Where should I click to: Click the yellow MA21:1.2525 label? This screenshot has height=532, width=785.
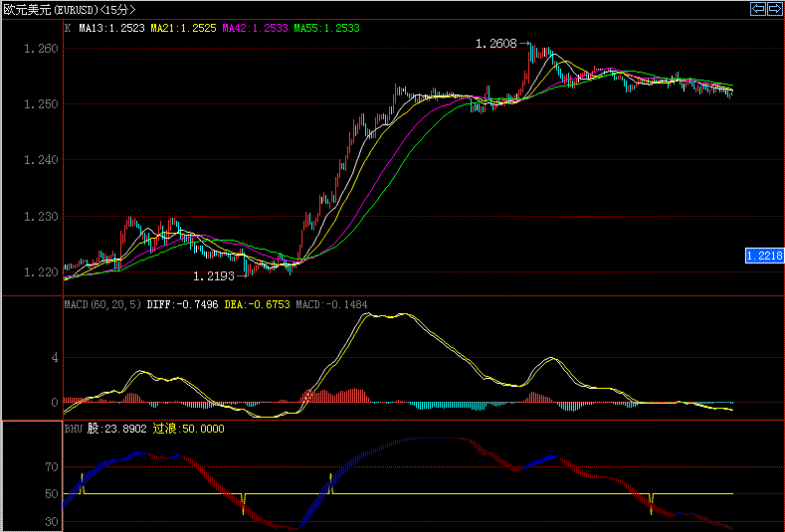(x=184, y=28)
